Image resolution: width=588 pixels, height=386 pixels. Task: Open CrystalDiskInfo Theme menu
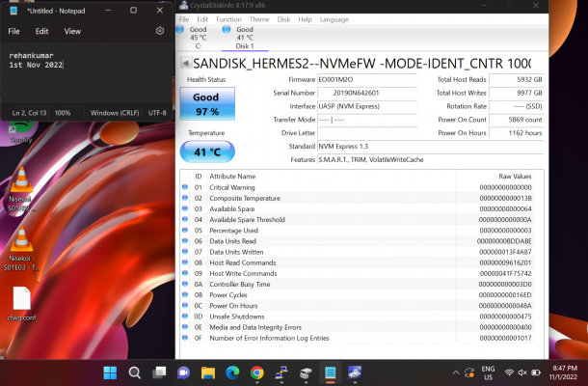point(259,19)
